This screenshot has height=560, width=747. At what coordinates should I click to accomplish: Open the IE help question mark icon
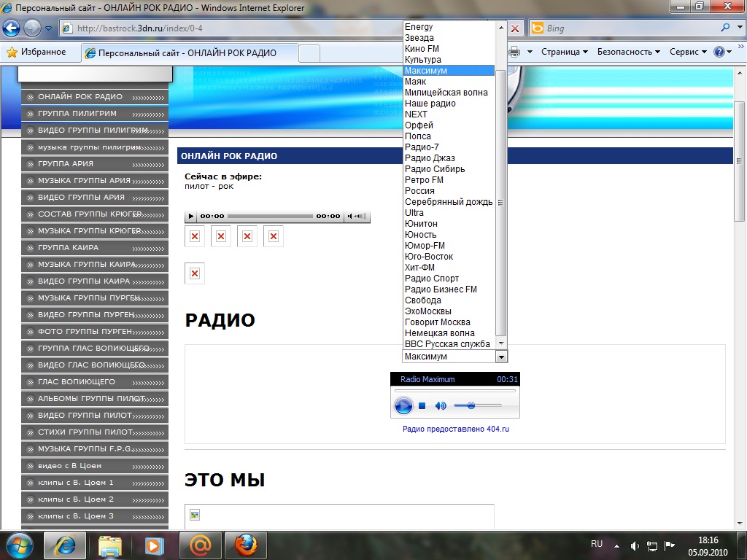point(719,52)
